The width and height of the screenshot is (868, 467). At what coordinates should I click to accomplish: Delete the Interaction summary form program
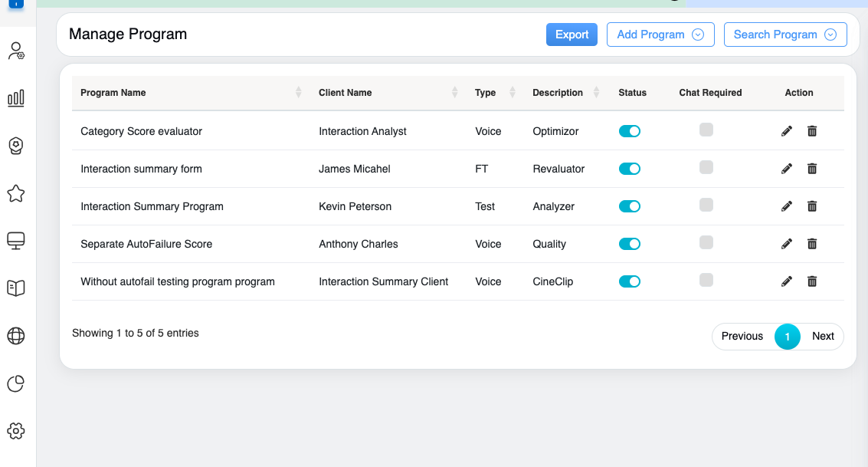tap(812, 169)
